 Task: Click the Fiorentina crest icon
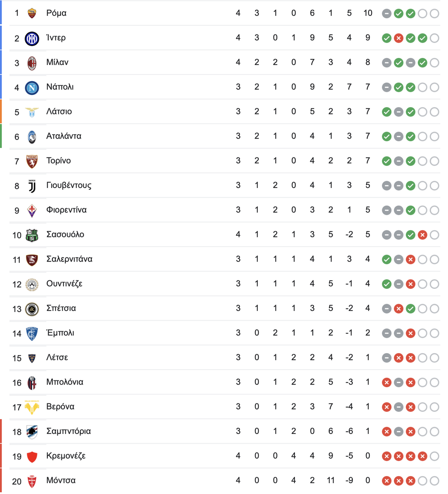[x=32, y=211]
